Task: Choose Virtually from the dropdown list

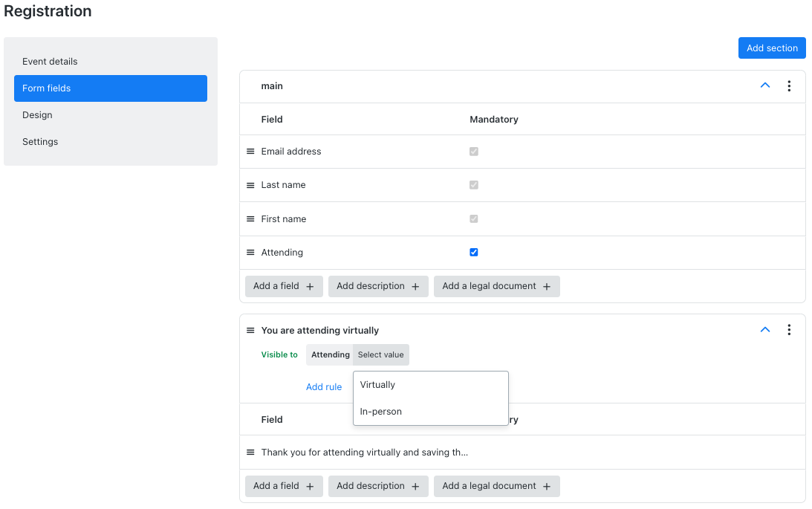Action: (430, 385)
